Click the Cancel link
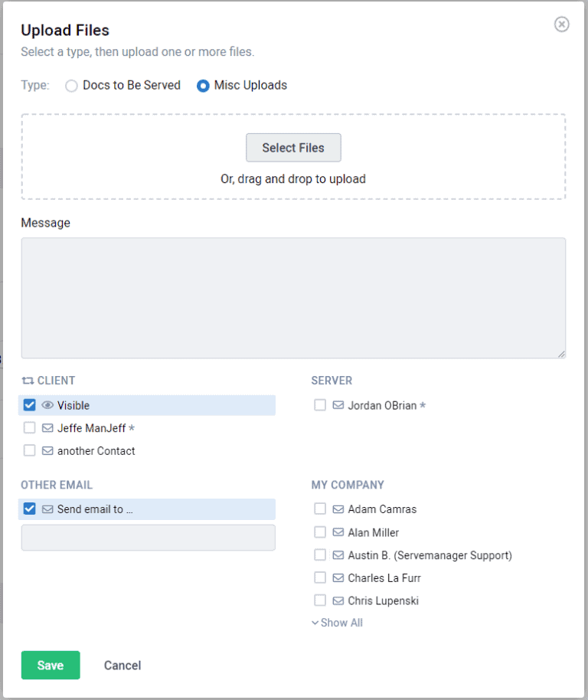This screenshot has height=700, width=588. pyautogui.click(x=122, y=665)
